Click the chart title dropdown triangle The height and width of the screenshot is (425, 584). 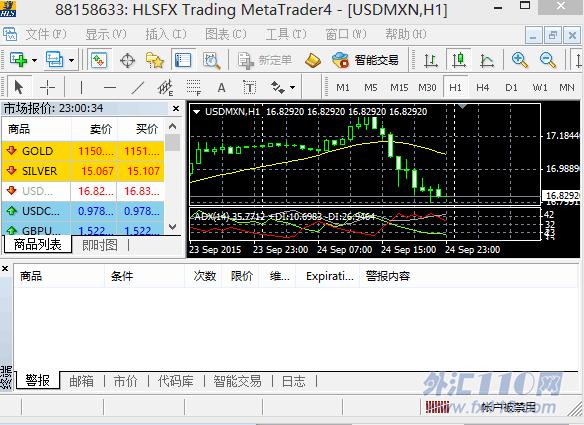[196, 111]
